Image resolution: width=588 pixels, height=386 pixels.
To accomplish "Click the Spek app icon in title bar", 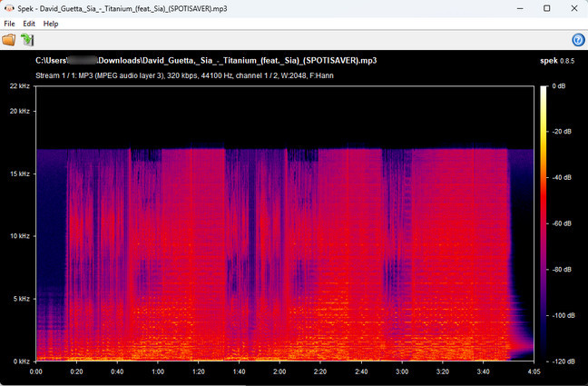I will point(9,8).
